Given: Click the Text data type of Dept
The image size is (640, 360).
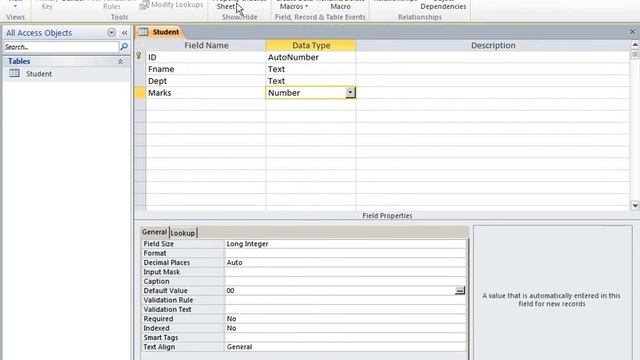Looking at the screenshot, I should pos(311,81).
